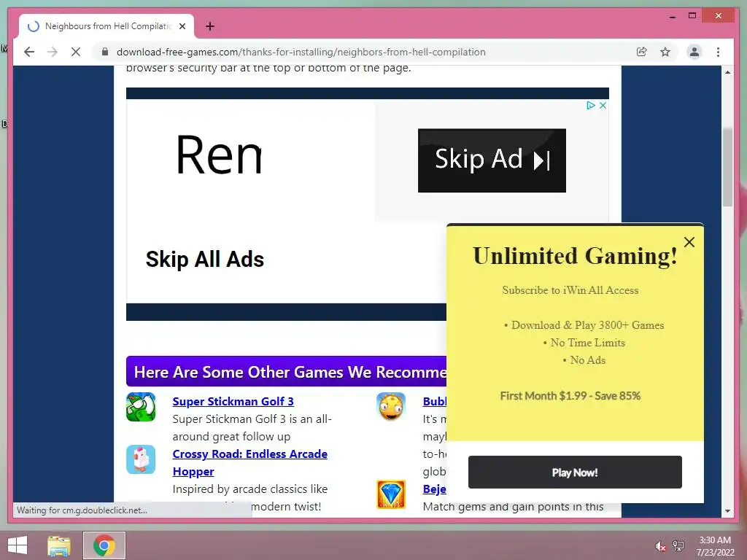Screen dimensions: 747x560
Task: Click the Crossy Road chicken icon
Action: [x=141, y=459]
